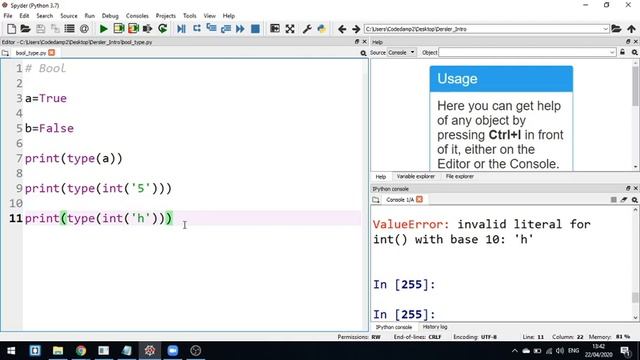Save the current file
Viewport: 640px width, 360px height.
(40, 29)
